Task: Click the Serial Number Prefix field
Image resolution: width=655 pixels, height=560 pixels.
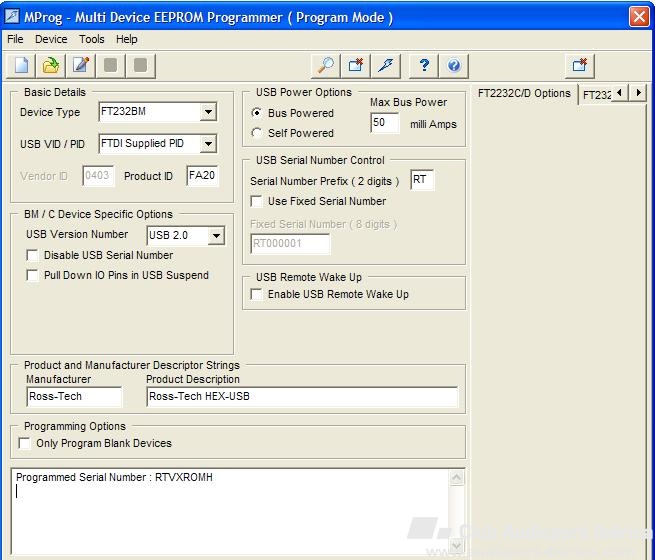Action: (x=422, y=180)
